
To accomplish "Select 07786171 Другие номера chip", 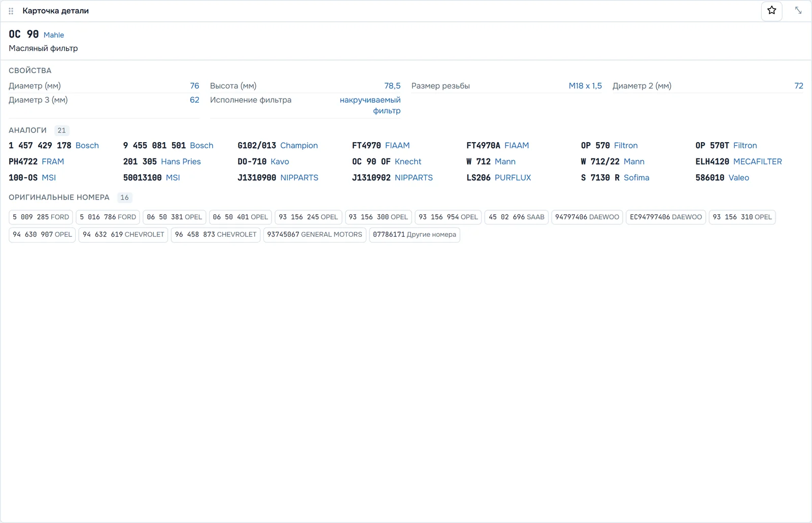I will coord(415,235).
